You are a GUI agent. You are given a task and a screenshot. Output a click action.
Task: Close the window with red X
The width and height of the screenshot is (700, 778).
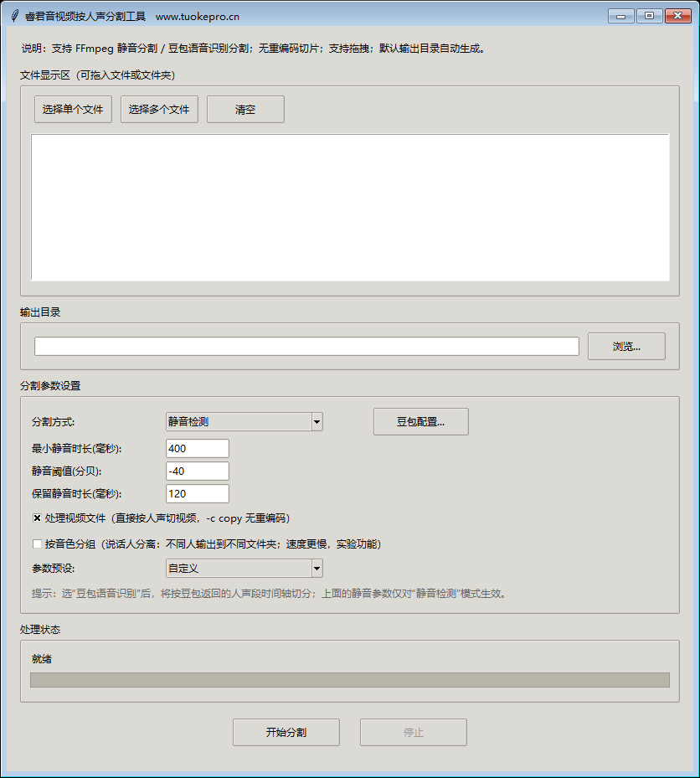677,16
